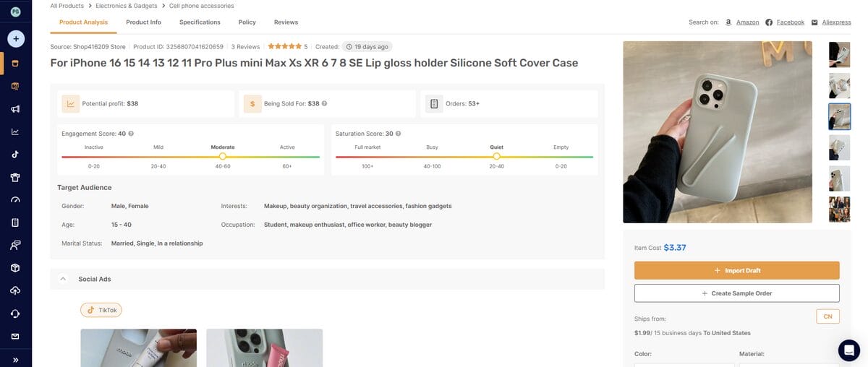This screenshot has width=868, height=367.
Task: Collapse the Social Ads section
Action: pos(63,279)
